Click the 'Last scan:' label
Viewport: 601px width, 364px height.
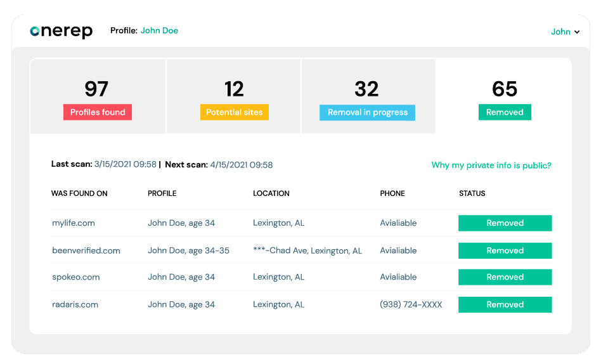pos(72,164)
